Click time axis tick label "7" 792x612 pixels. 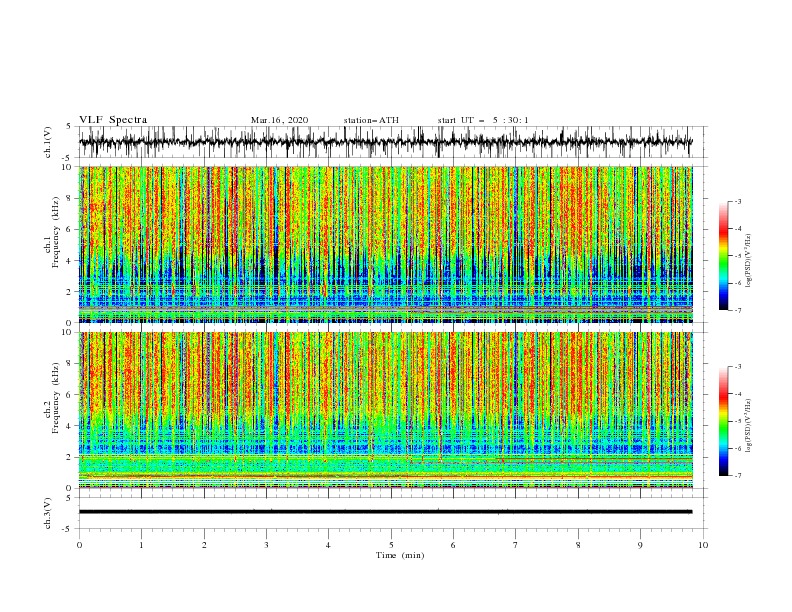coord(516,545)
